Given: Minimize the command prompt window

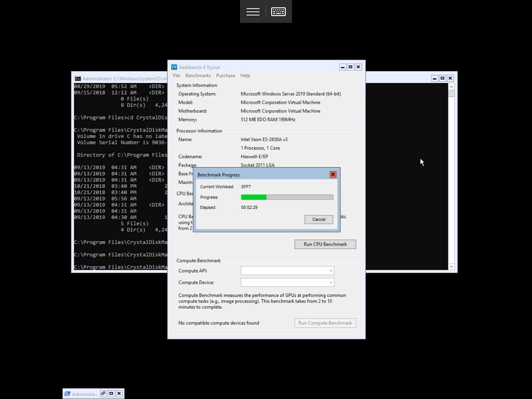Looking at the screenshot, I should tap(435, 78).
